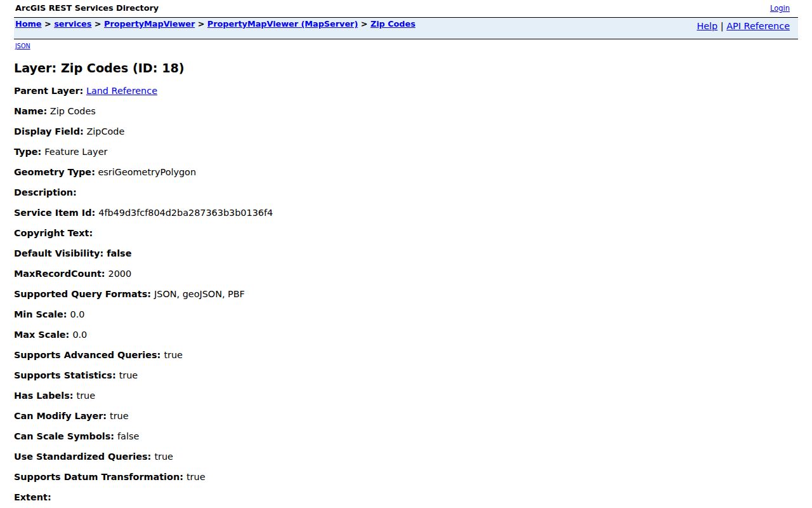View the layer in JSON format
This screenshot has height=508, width=812.
pos(22,46)
